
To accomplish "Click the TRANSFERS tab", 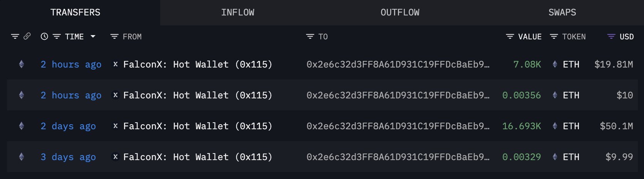I will [x=75, y=12].
